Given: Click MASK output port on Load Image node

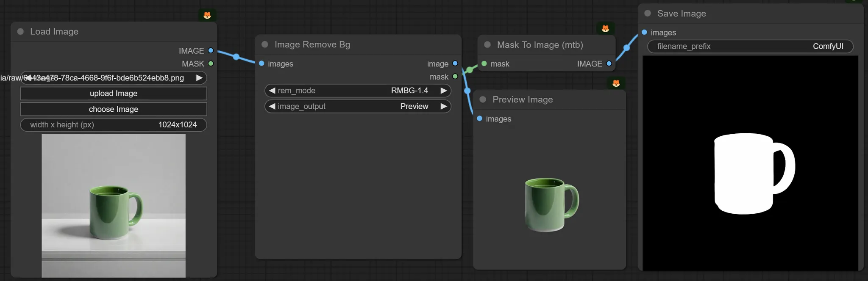Looking at the screenshot, I should 211,63.
